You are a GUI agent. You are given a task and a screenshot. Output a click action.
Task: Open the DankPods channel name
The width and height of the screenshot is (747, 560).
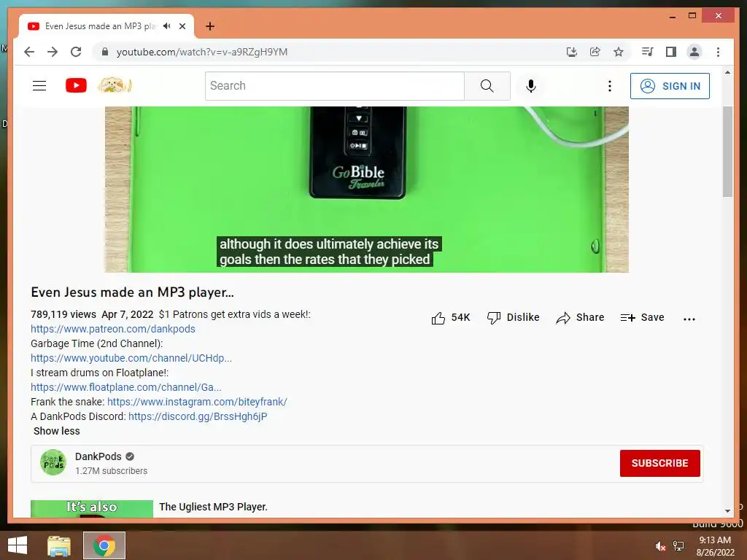[98, 456]
